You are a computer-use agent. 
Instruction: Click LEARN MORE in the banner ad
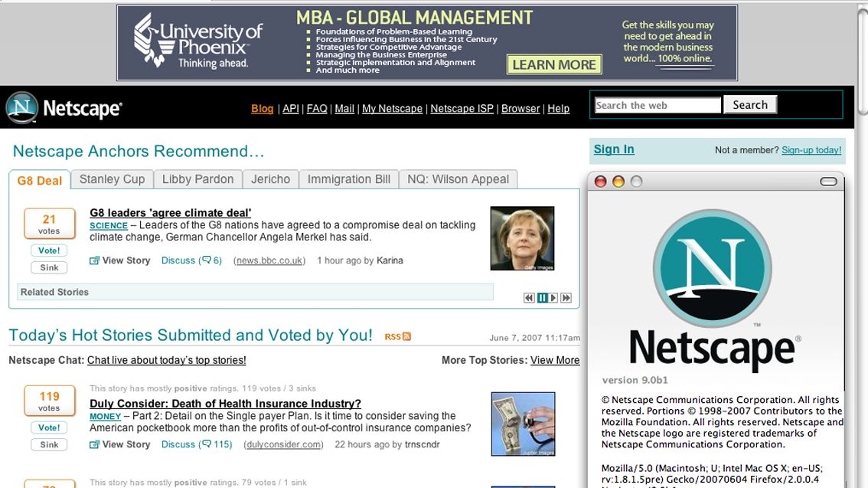click(554, 65)
